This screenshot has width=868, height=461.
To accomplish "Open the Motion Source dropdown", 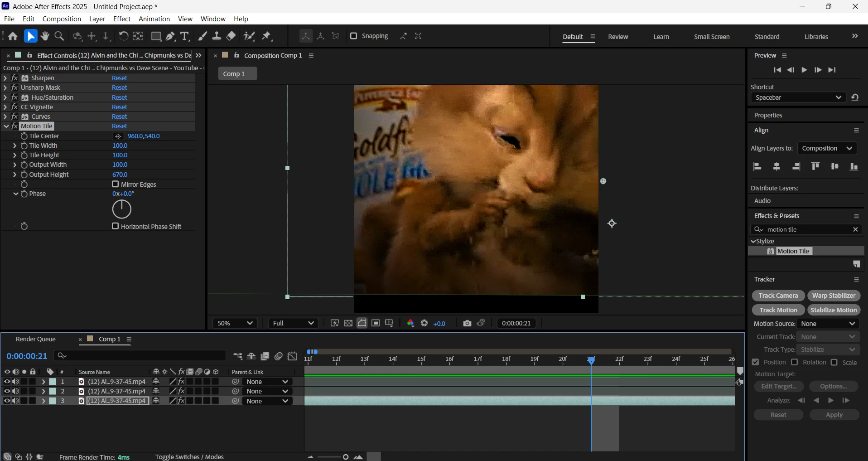I will [x=828, y=324].
